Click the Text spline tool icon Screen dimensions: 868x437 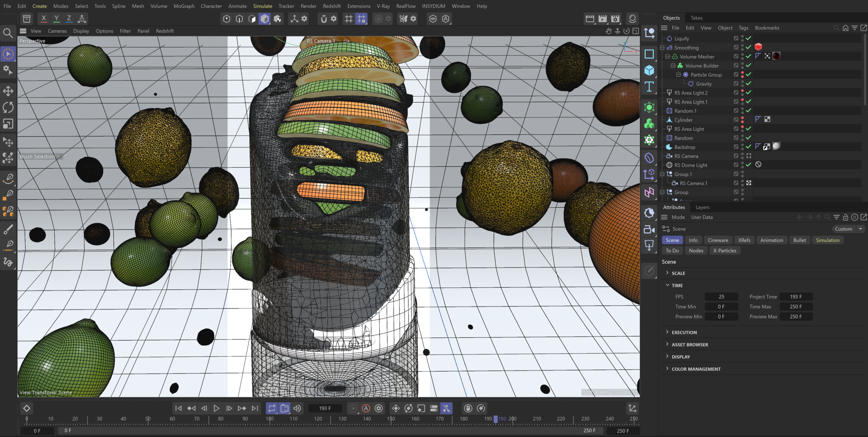[649, 87]
